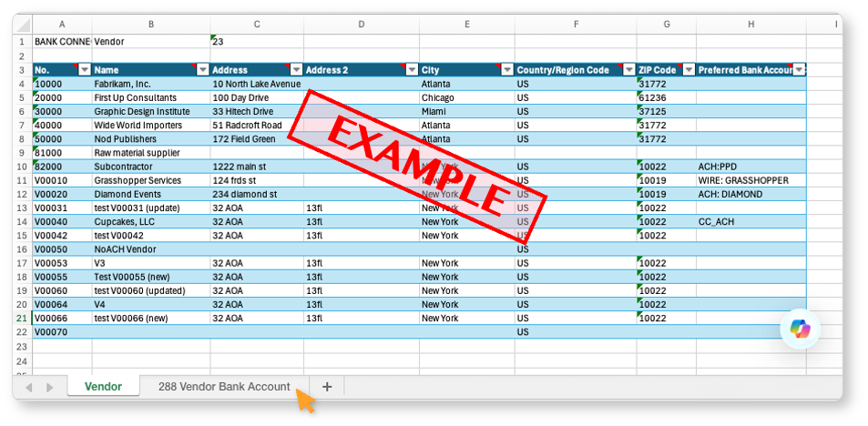Click the V00070 cell
868x426 pixels.
point(62,332)
